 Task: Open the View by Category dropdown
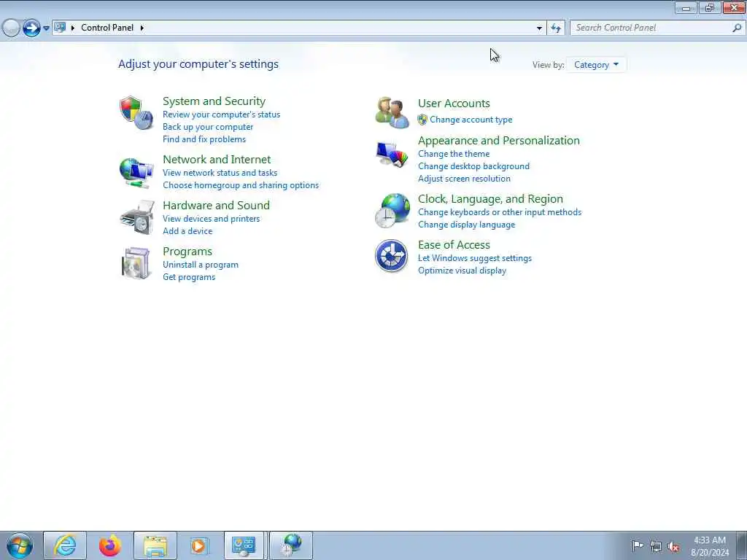(596, 65)
